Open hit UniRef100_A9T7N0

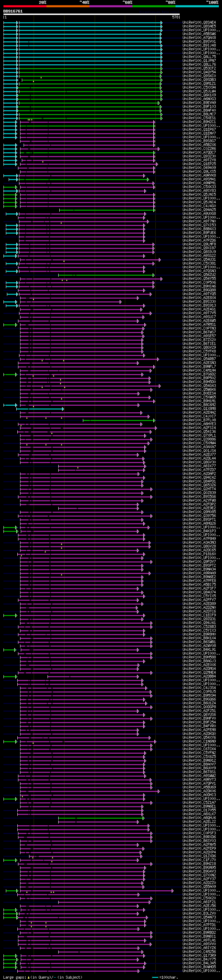coord(199,221)
